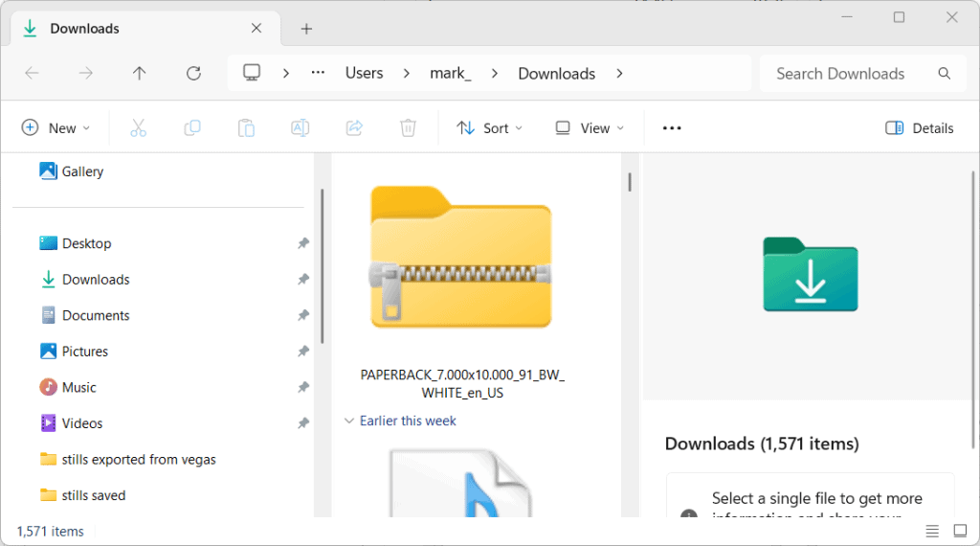The image size is (980, 546).
Task: Navigate up one folder level
Action: pyautogui.click(x=140, y=73)
